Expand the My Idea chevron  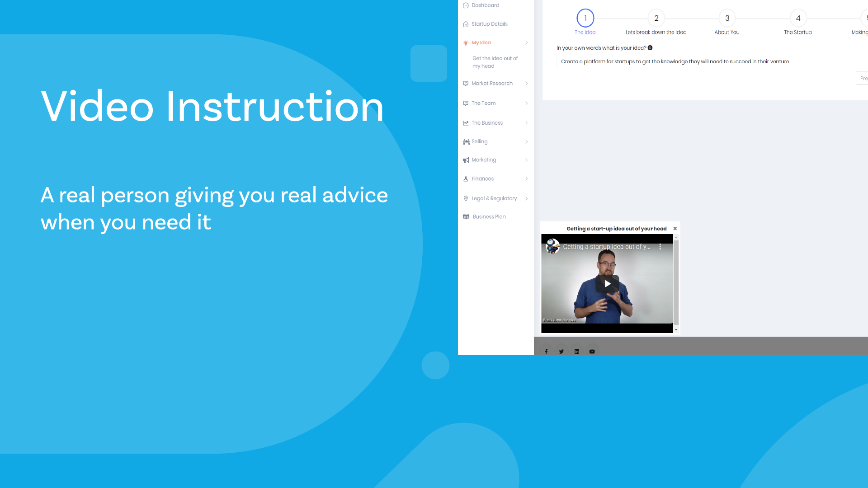click(527, 43)
